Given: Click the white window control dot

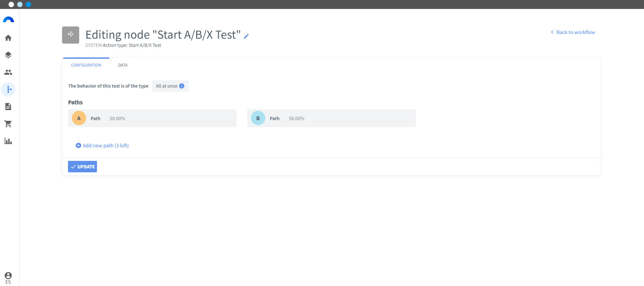Looking at the screenshot, I should point(11,4).
